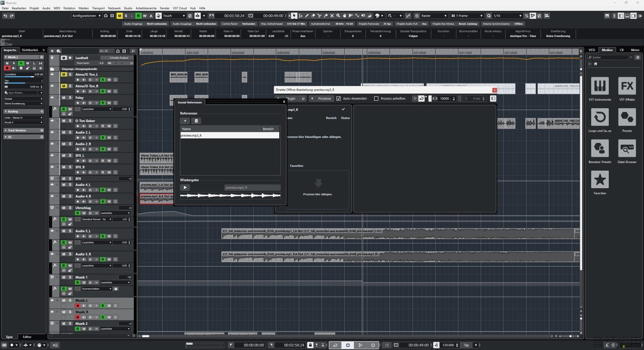Collapse the Routing section in inspector
Viewport: 644px width, 350px height.
coord(23,111)
